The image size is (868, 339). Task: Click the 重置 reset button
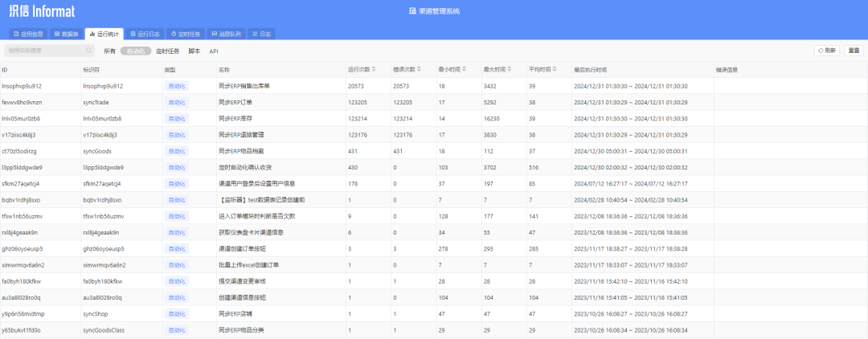pos(854,51)
